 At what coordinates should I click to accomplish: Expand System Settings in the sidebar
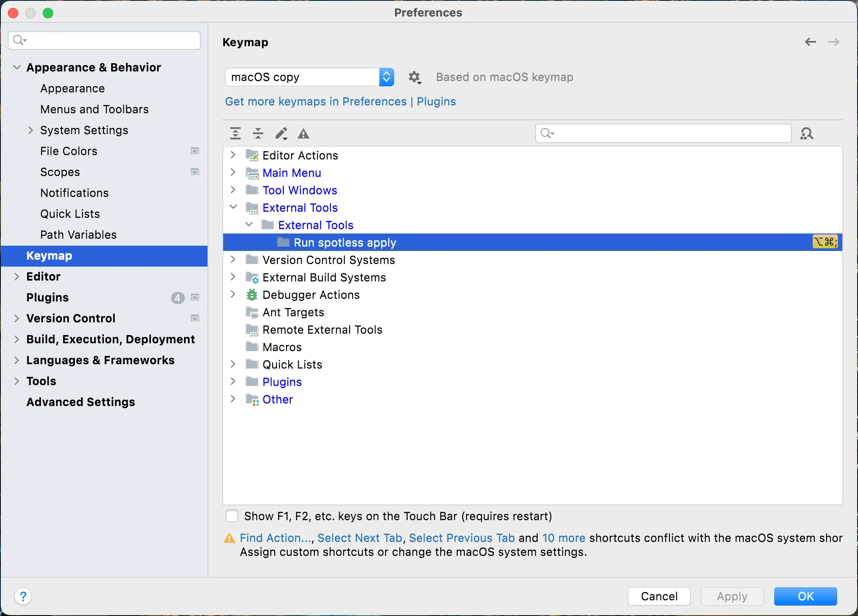(x=31, y=130)
